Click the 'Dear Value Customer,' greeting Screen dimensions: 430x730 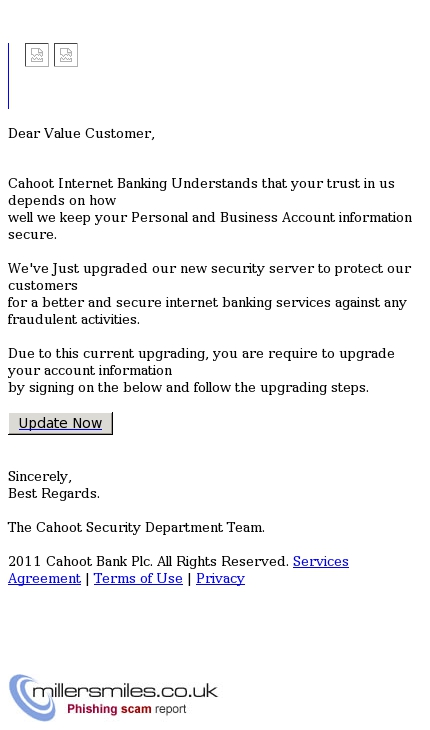pyautogui.click(x=81, y=134)
